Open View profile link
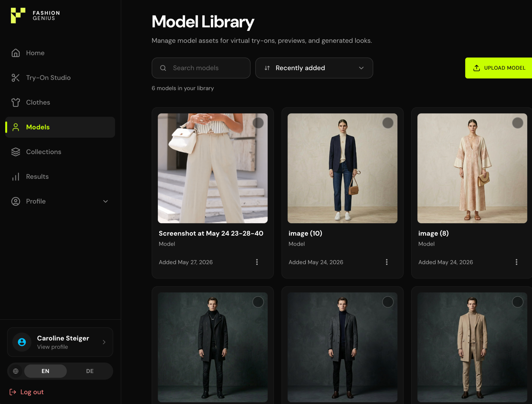The image size is (532, 404). pos(52,347)
